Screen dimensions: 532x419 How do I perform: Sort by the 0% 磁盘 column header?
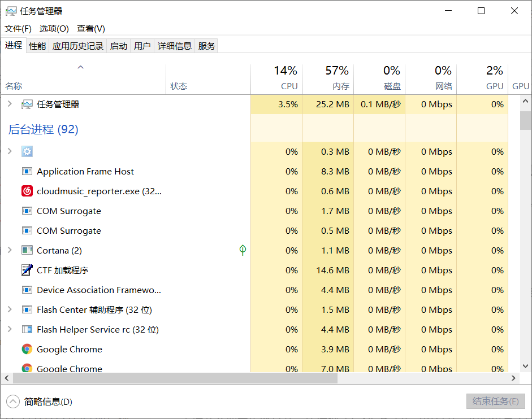tap(379, 78)
